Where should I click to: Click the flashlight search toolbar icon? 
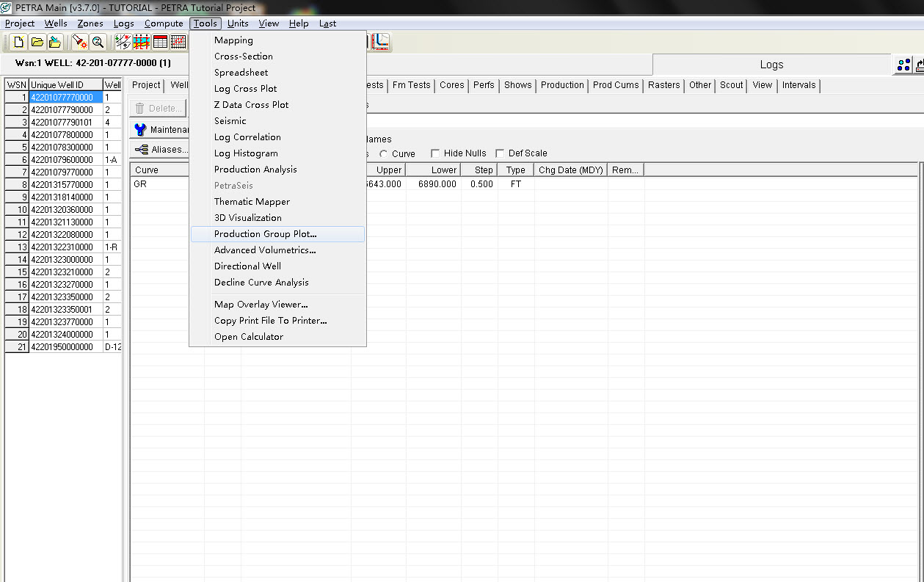80,42
